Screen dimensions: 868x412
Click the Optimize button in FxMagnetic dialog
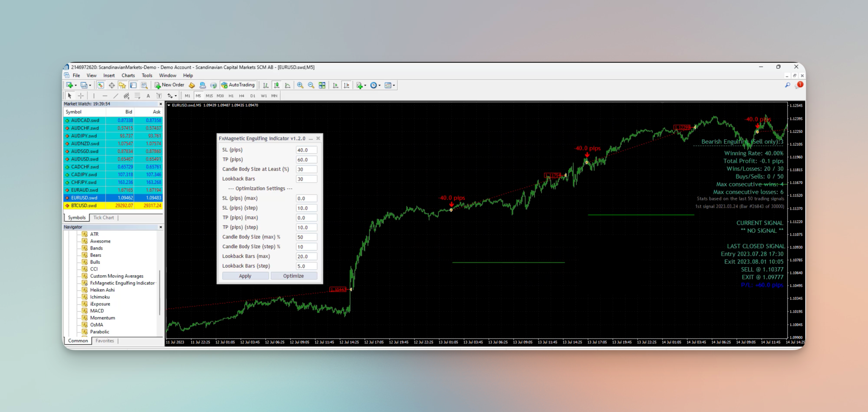[294, 276]
